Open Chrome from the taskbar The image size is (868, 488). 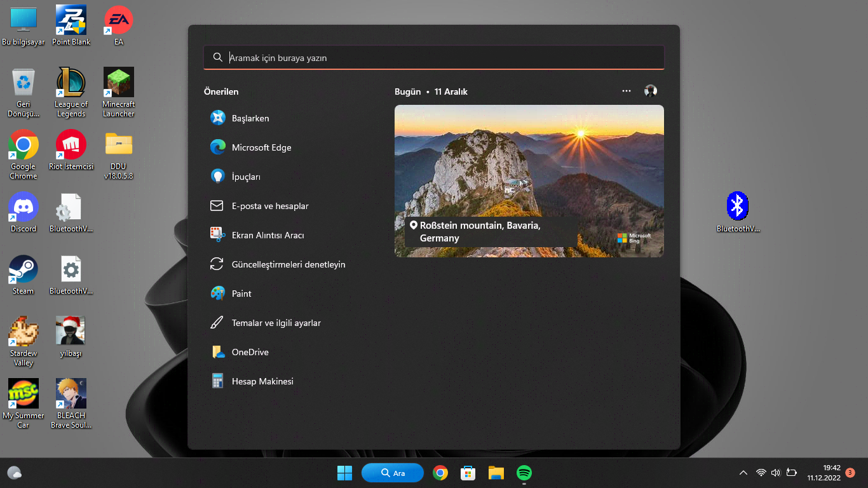pos(440,473)
